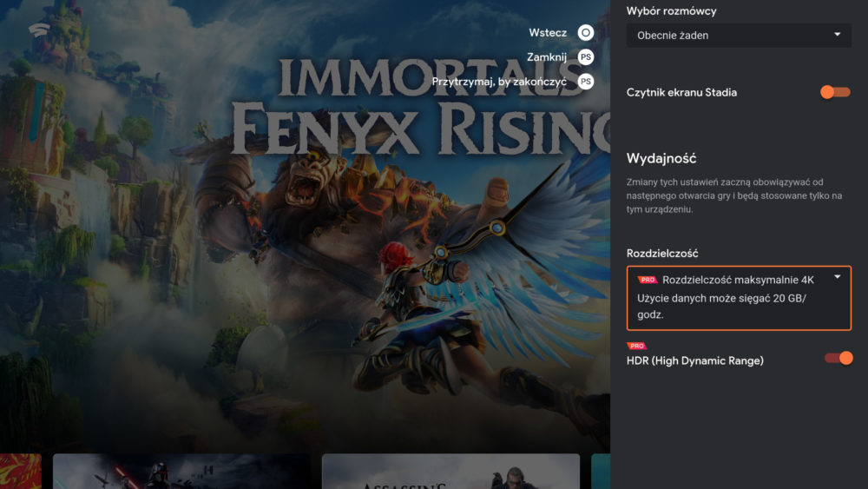Image resolution: width=868 pixels, height=489 pixels.
Task: Open the Star Wars game thumbnail
Action: click(x=181, y=472)
